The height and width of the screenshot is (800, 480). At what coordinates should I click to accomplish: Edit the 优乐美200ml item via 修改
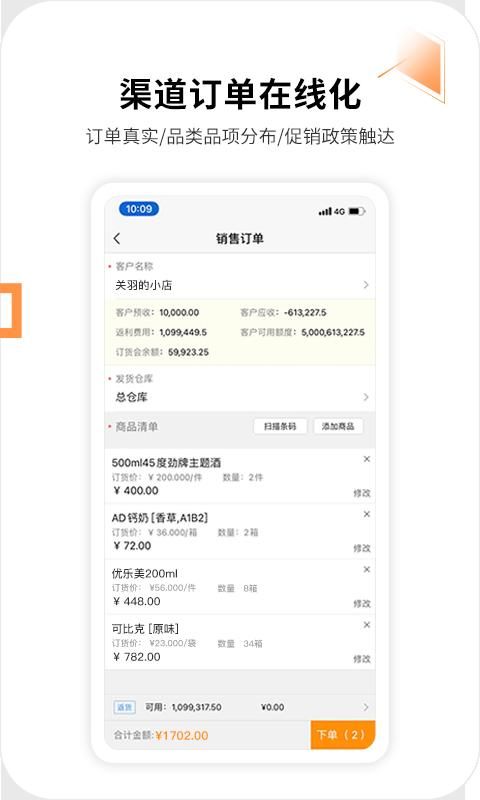coord(362,604)
